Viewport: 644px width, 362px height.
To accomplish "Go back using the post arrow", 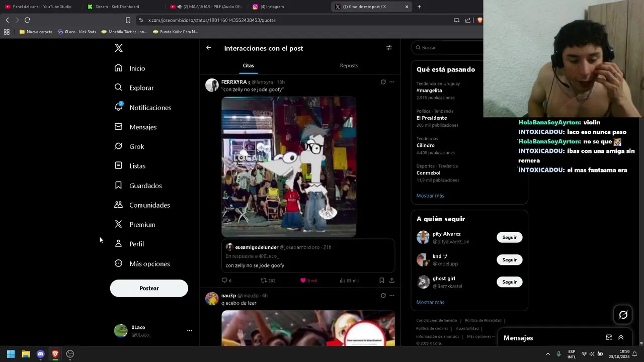I will pyautogui.click(x=209, y=48).
